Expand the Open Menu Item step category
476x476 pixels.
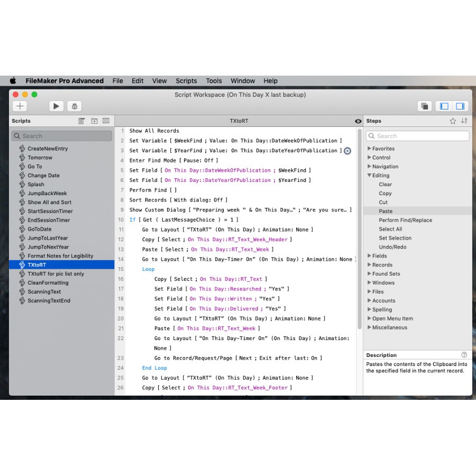[369, 318]
